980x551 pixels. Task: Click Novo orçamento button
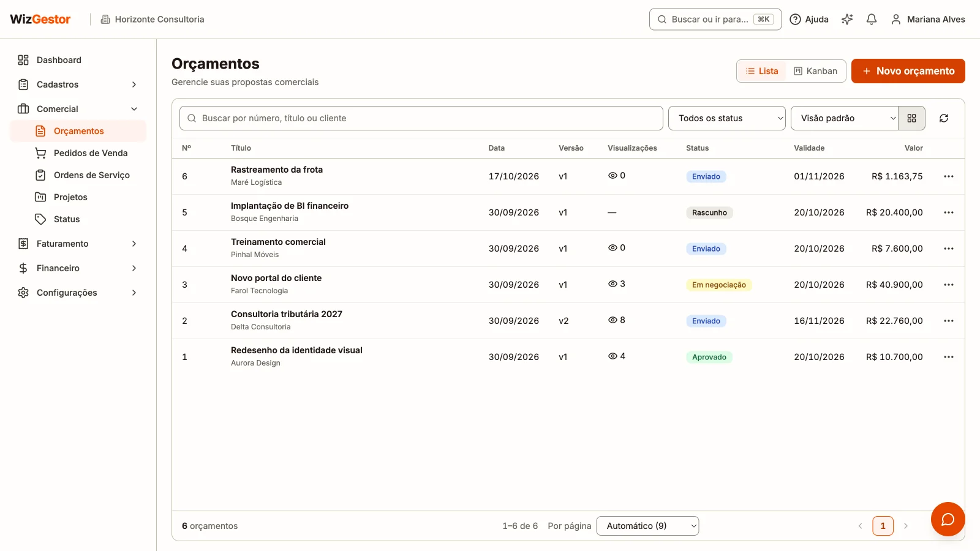[908, 71]
